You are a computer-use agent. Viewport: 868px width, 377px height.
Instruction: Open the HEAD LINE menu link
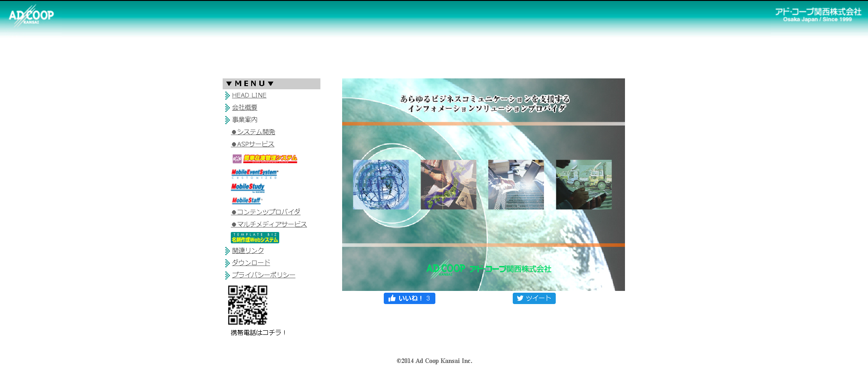(249, 96)
